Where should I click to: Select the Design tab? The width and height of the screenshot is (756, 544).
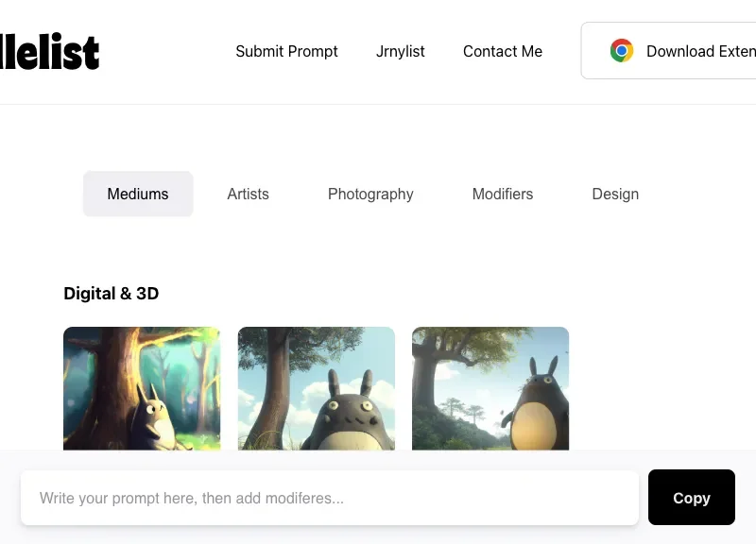point(615,194)
